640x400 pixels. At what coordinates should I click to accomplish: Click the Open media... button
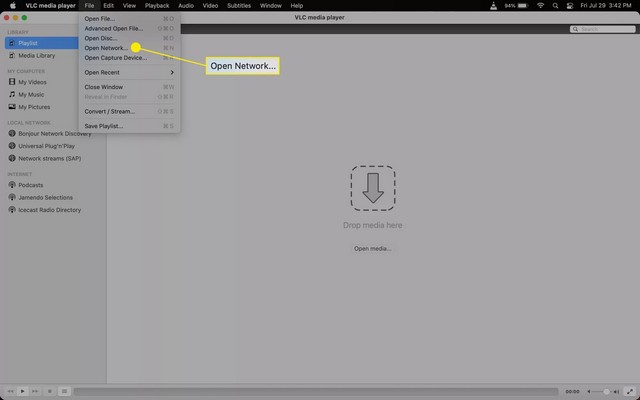pyautogui.click(x=372, y=248)
